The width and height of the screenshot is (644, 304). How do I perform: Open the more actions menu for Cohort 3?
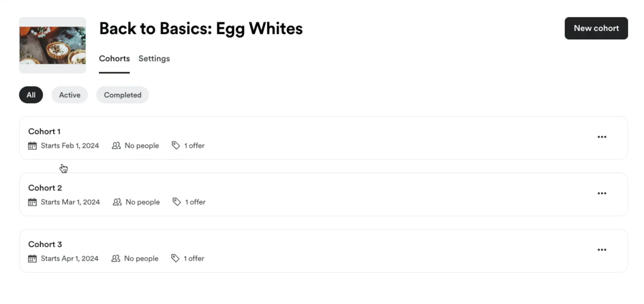click(x=602, y=250)
